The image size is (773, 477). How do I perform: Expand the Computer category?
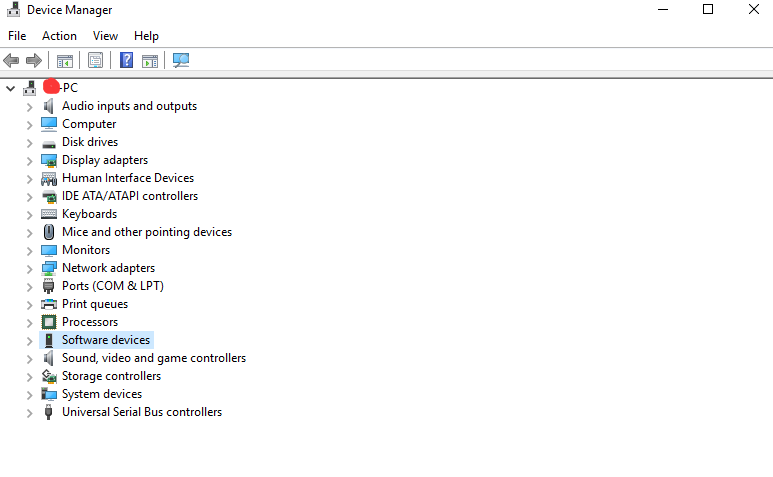click(30, 125)
